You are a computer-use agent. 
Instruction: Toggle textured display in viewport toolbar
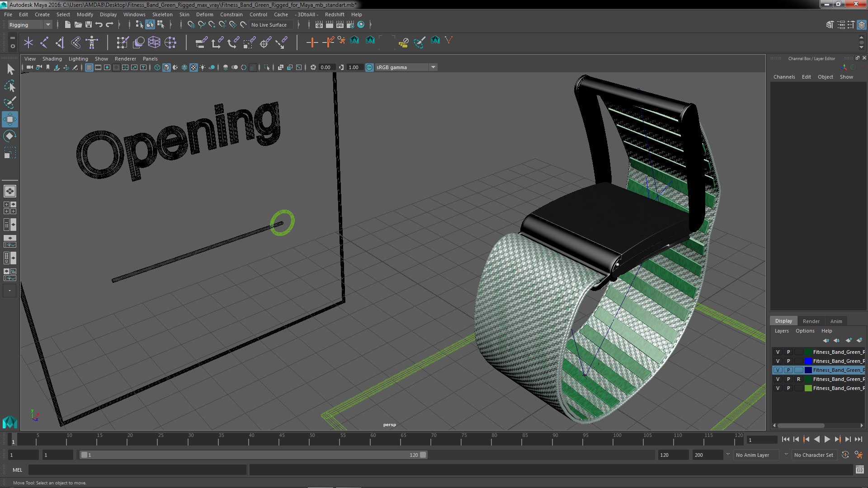coord(193,67)
